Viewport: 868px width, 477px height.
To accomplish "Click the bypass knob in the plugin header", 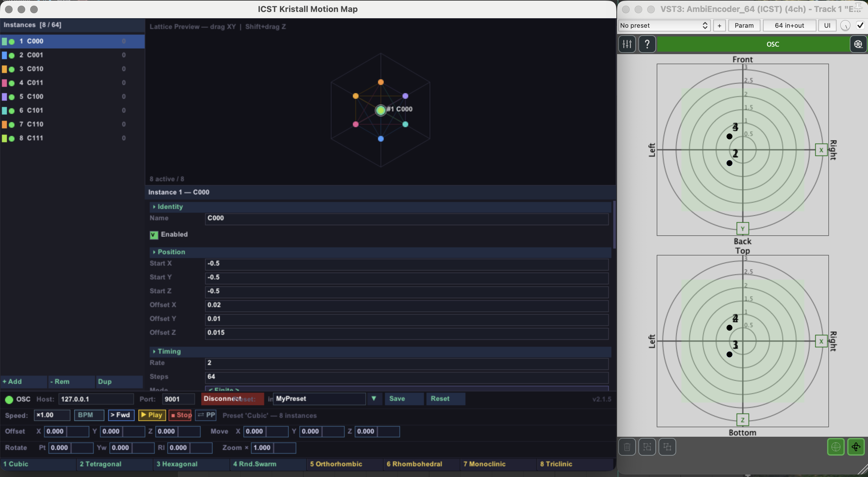I will (x=845, y=25).
